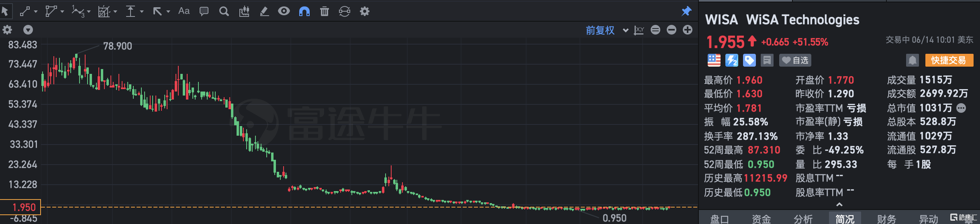Screen dimensions: 980x224
Task: Click the 开盘价 1.770 value
Action: tap(841, 80)
